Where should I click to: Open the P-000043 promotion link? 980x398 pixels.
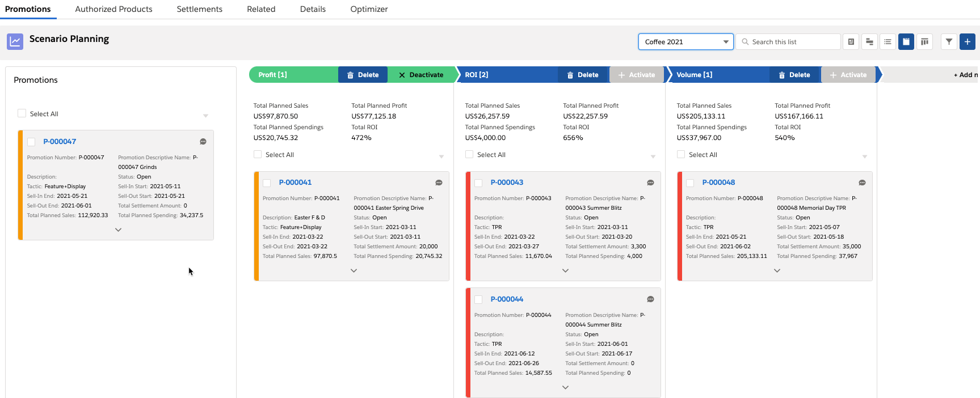[507, 183]
